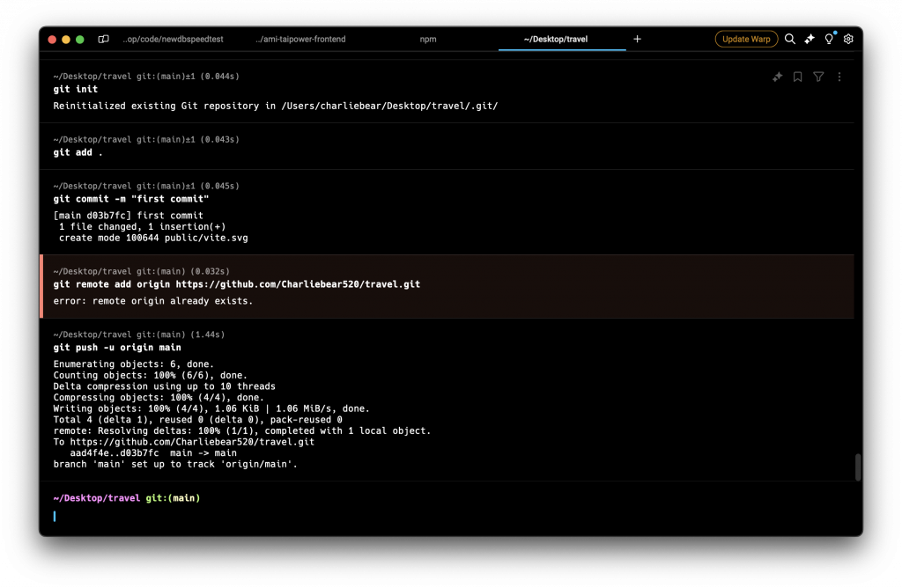Select the ~/Desktop/travel tab
The width and height of the screenshot is (902, 588).
click(x=556, y=39)
